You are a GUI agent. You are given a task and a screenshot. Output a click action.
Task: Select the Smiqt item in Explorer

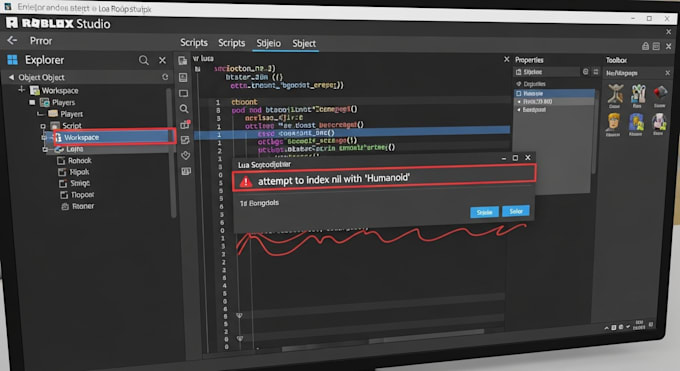[80, 183]
